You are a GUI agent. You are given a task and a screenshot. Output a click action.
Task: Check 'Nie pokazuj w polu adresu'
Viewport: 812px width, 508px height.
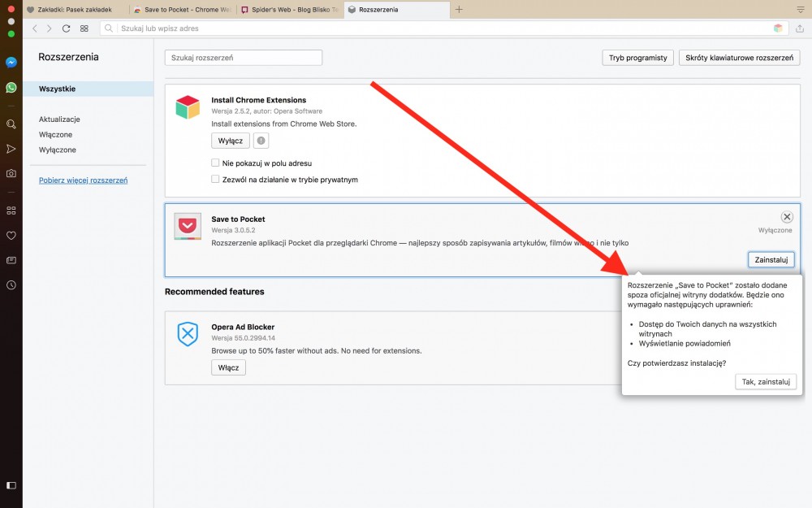pyautogui.click(x=215, y=163)
